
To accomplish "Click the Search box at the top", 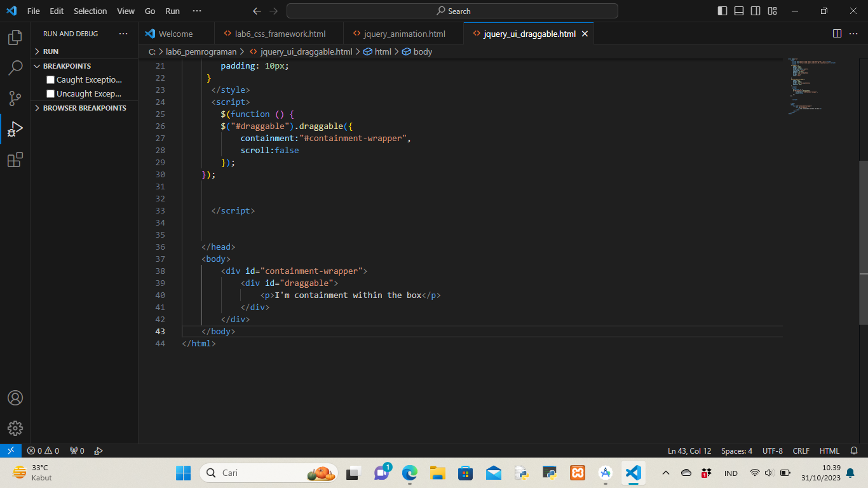I will click(x=452, y=11).
